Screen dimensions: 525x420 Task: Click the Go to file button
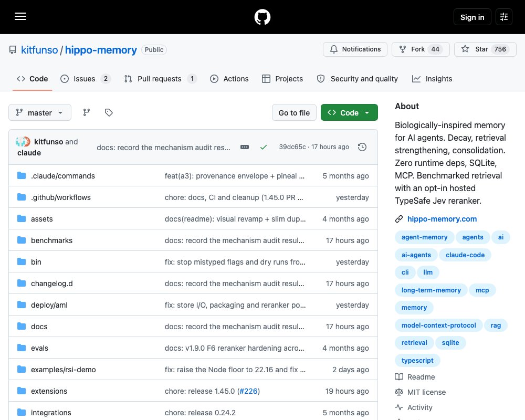point(294,112)
